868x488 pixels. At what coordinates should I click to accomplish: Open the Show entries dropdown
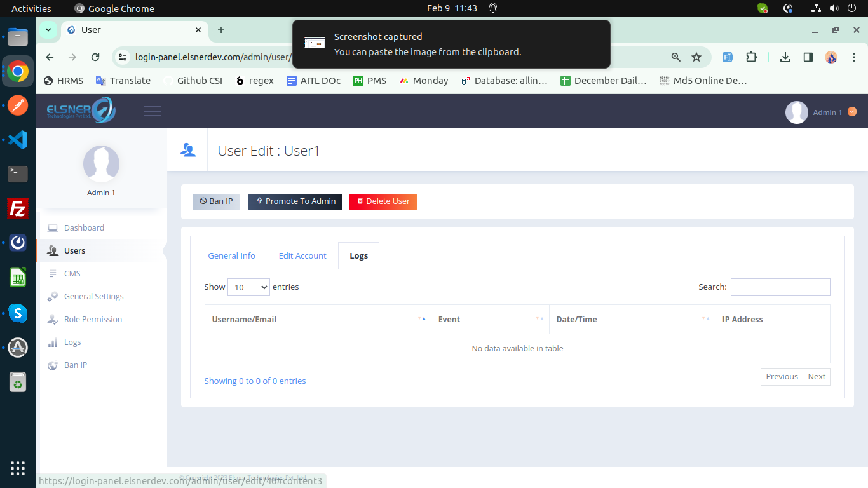coord(248,287)
